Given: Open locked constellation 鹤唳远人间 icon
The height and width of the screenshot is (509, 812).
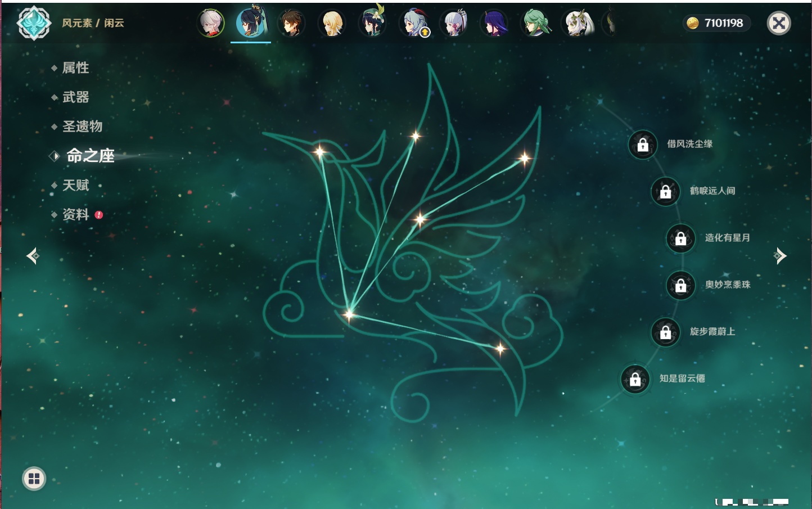Looking at the screenshot, I should point(666,191).
